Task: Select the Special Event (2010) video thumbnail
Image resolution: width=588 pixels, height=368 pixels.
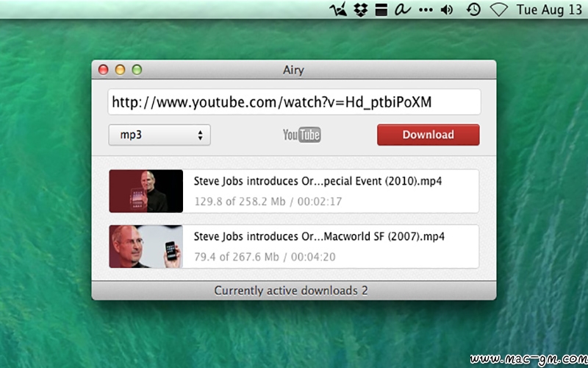Action: click(x=146, y=191)
